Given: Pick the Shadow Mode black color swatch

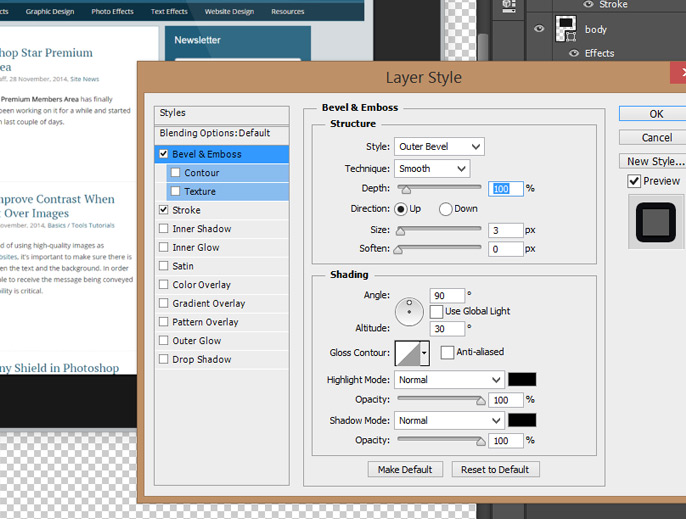Looking at the screenshot, I should (x=522, y=421).
